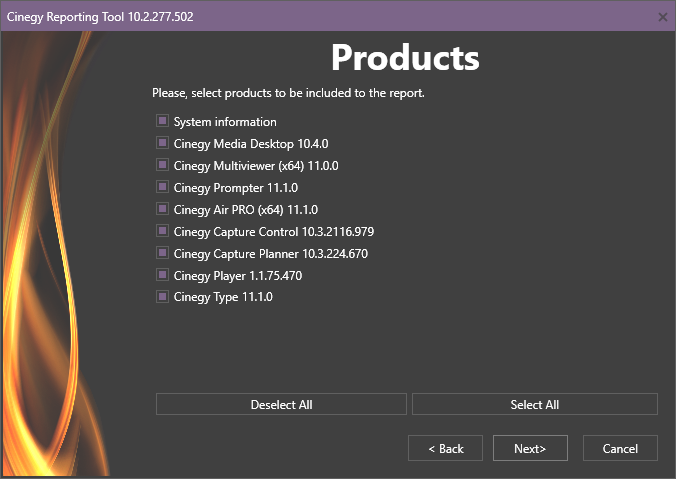
Task: Close the Cinegy Reporting Tool window
Action: (663, 17)
